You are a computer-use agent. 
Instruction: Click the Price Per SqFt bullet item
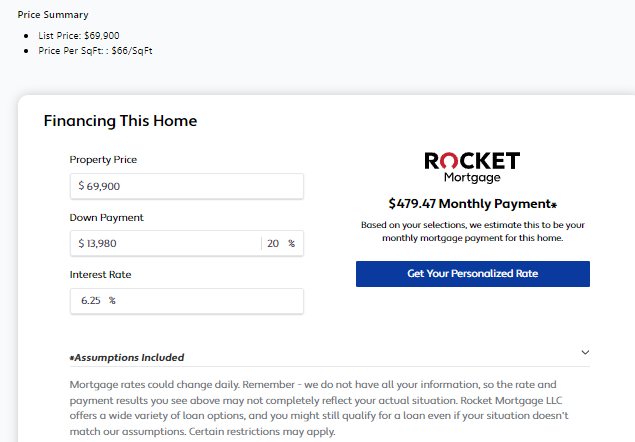95,50
